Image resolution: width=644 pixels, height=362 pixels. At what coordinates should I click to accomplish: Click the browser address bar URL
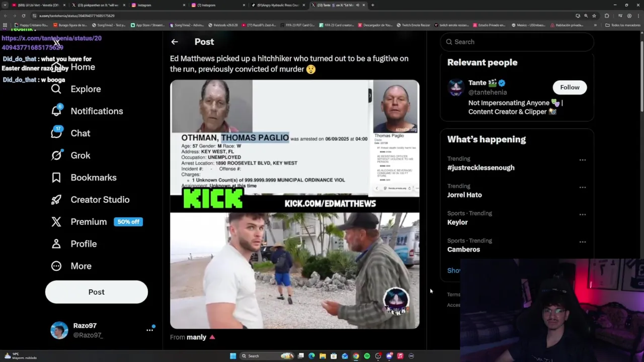point(76,16)
